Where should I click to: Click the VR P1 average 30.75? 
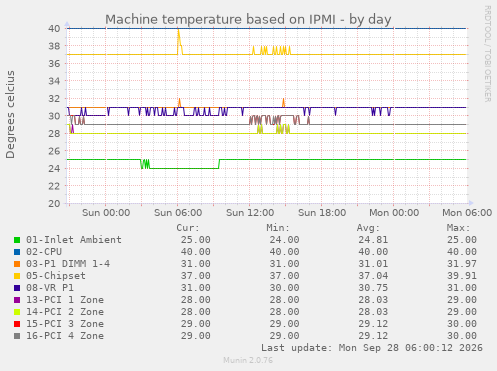[x=373, y=288]
